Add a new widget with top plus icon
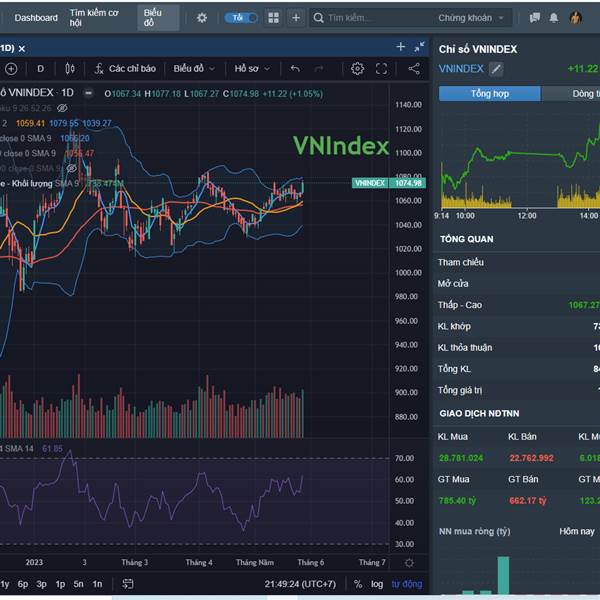The height and width of the screenshot is (600, 600). coord(296,18)
